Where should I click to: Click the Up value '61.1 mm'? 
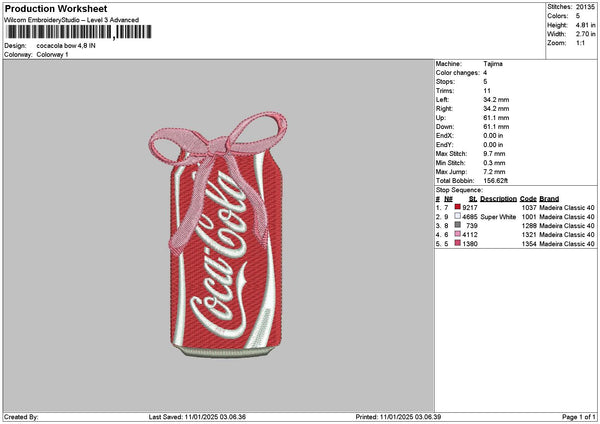tap(496, 118)
